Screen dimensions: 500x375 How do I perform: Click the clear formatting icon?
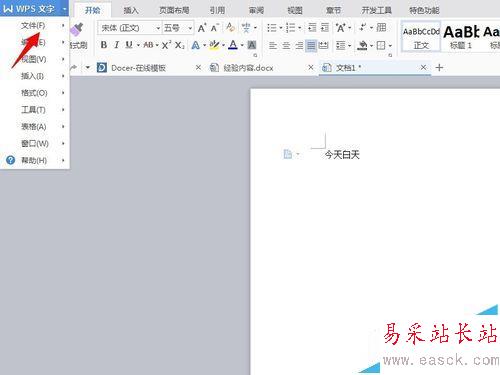coord(230,28)
